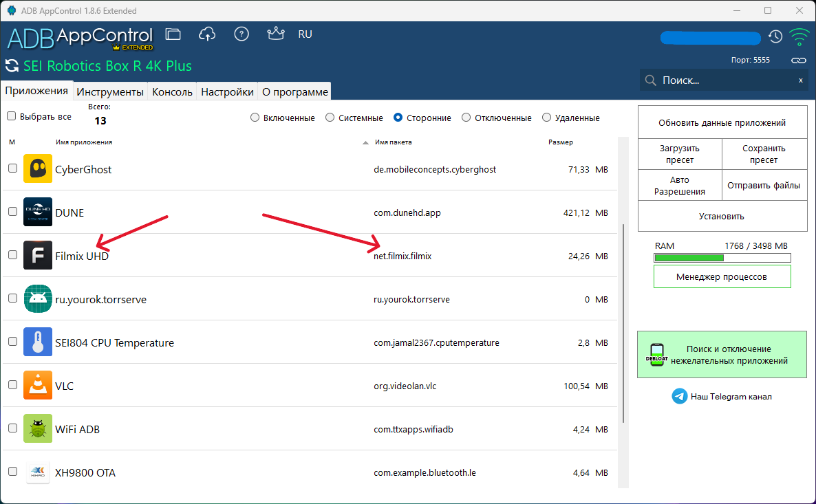Viewport: 816px width, 504px height.
Task: Select the 'Сторонние' radio filter
Action: point(398,118)
